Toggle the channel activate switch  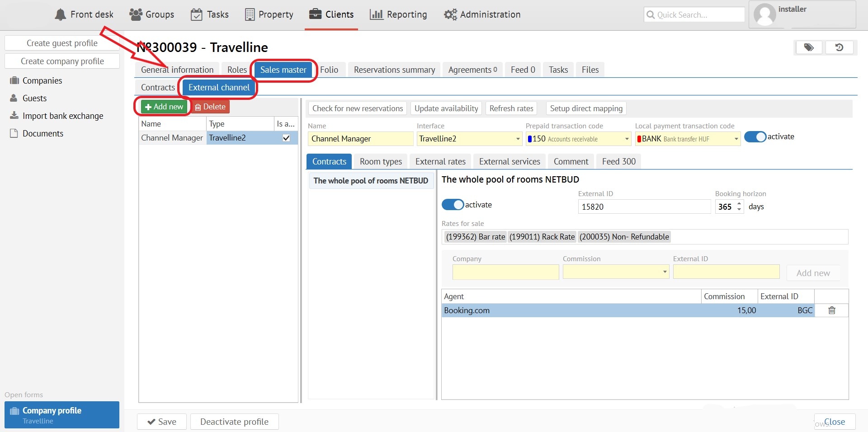tap(755, 137)
